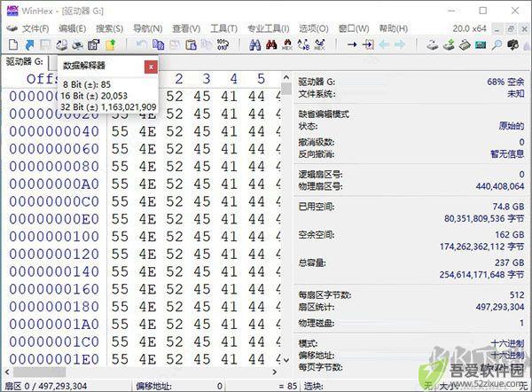Click the greyed-out Save disk icon

tap(45, 44)
